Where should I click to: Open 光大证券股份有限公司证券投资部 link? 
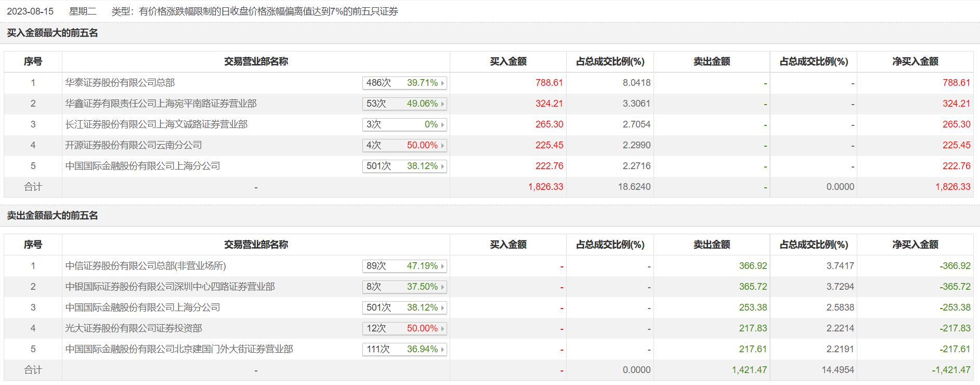pos(134,328)
